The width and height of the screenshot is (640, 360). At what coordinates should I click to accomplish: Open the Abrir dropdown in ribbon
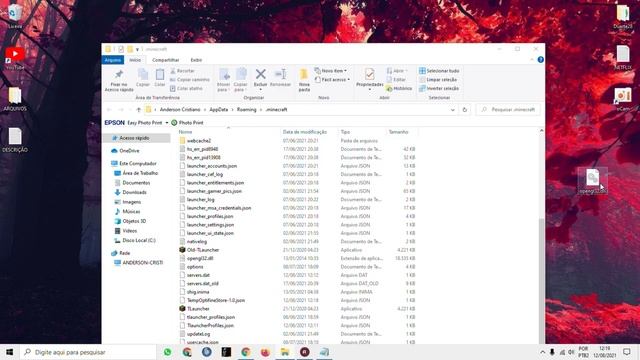point(397,71)
